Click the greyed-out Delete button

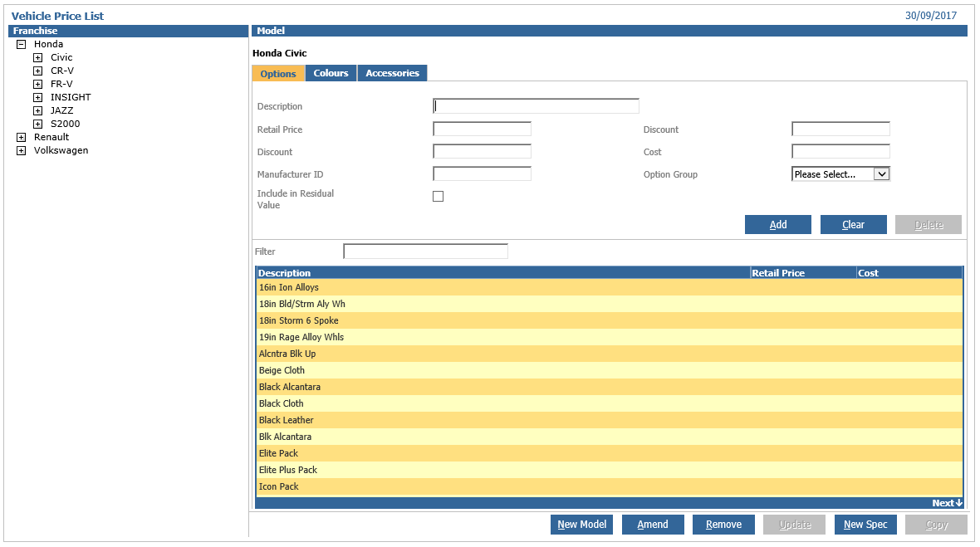coord(929,225)
